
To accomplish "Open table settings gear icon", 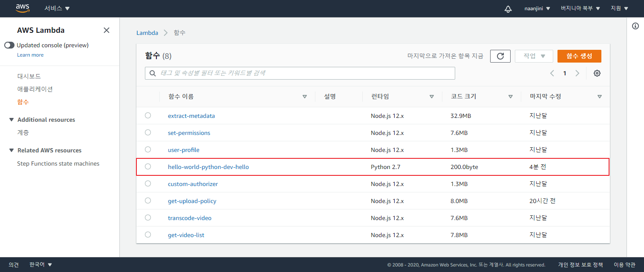I will click(x=597, y=73).
